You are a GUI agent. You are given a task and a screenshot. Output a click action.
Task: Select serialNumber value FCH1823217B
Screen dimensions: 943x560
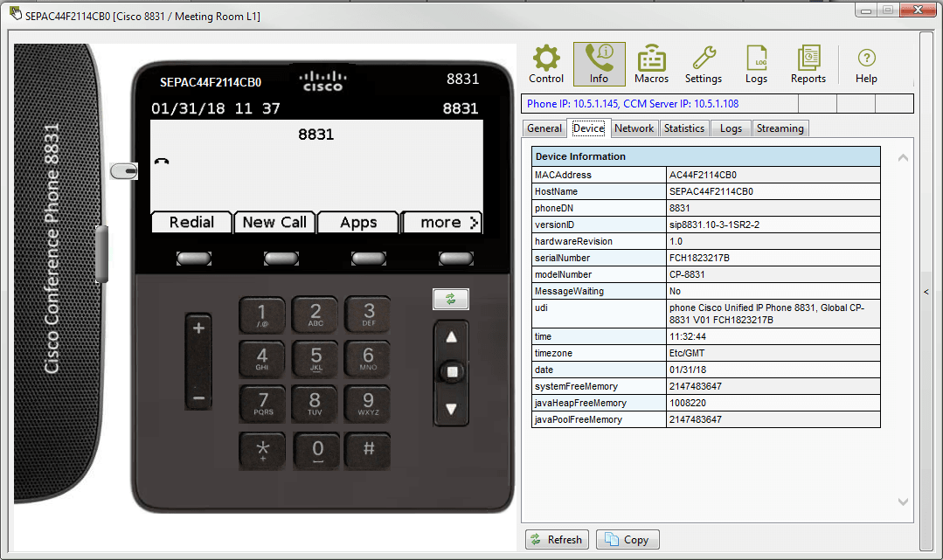[699, 258]
